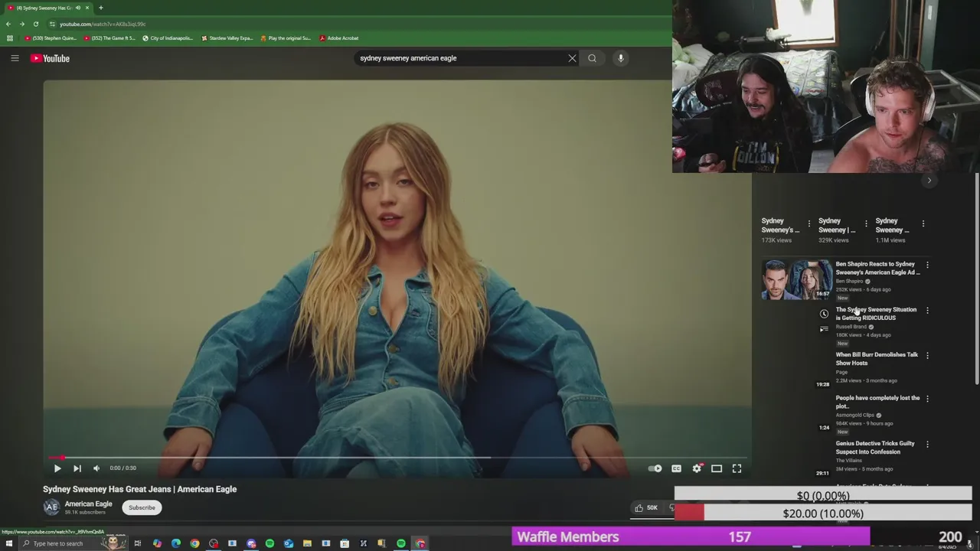
Task: Open the '(352) The Game ft 5' bookmark
Action: point(109,37)
